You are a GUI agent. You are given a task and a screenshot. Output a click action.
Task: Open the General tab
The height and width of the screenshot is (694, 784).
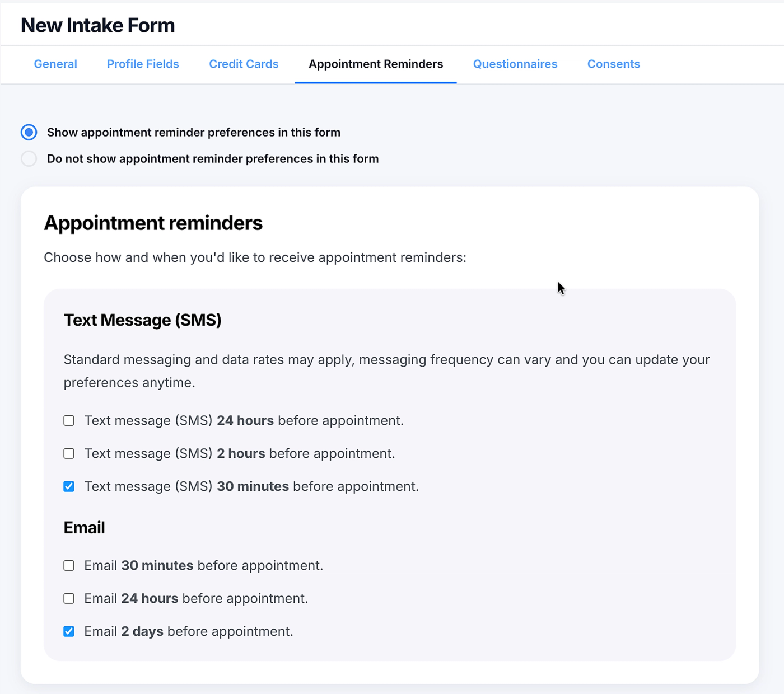point(55,64)
